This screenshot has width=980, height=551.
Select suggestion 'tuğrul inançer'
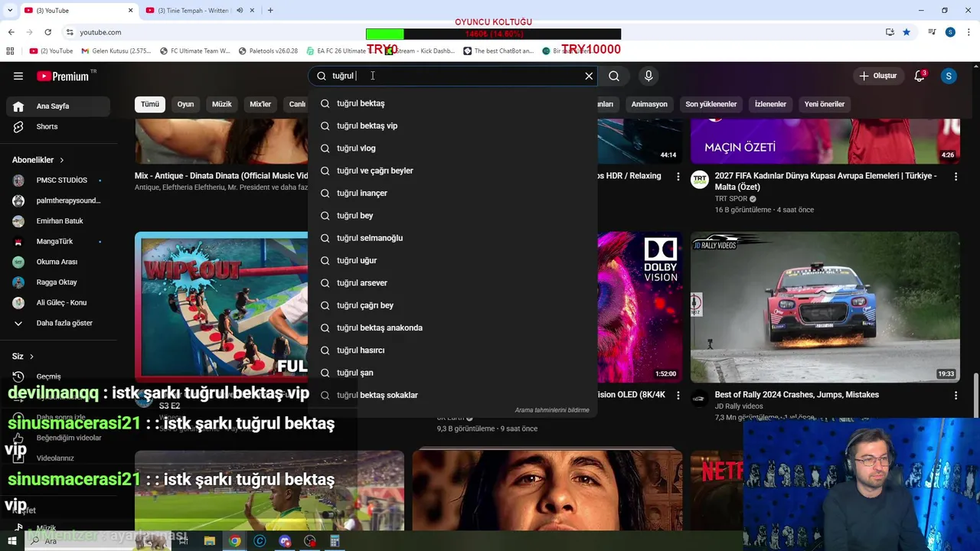coord(452,193)
